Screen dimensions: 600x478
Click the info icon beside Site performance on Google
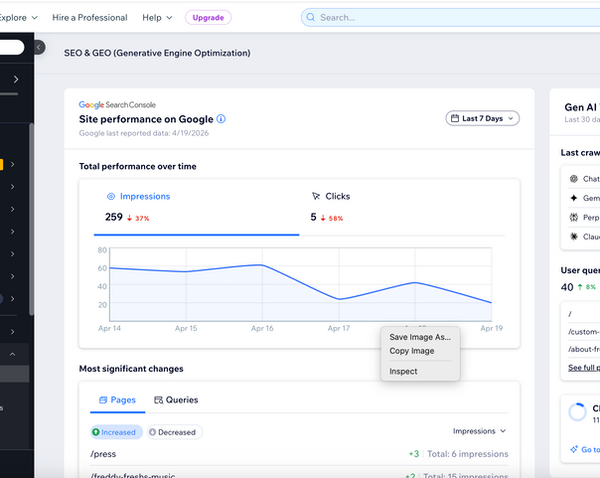pos(221,119)
